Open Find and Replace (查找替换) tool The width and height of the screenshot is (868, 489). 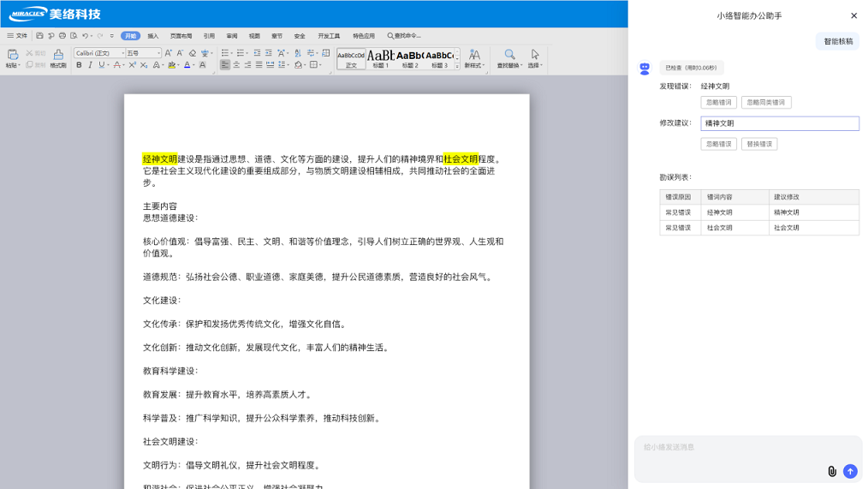(x=509, y=56)
